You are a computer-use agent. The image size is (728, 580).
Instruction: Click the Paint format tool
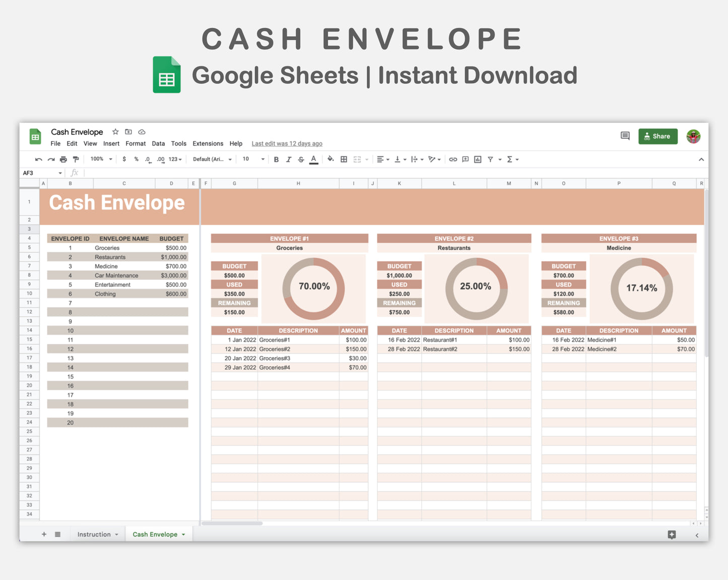[76, 159]
